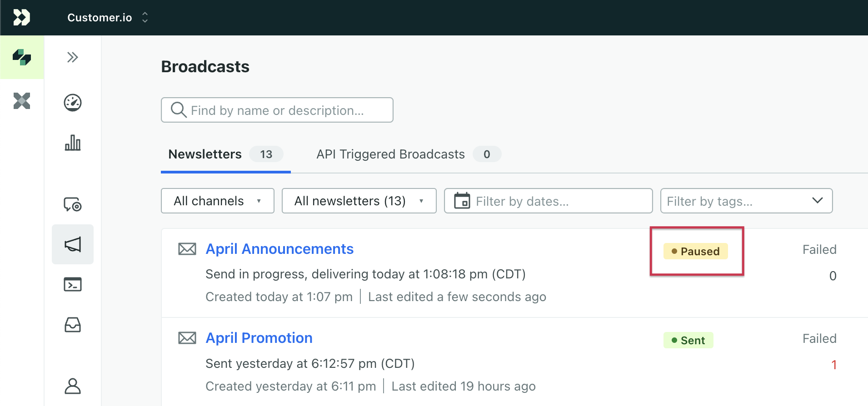This screenshot has width=868, height=406.
Task: Select the Broadcasts megaphone icon
Action: (x=73, y=244)
